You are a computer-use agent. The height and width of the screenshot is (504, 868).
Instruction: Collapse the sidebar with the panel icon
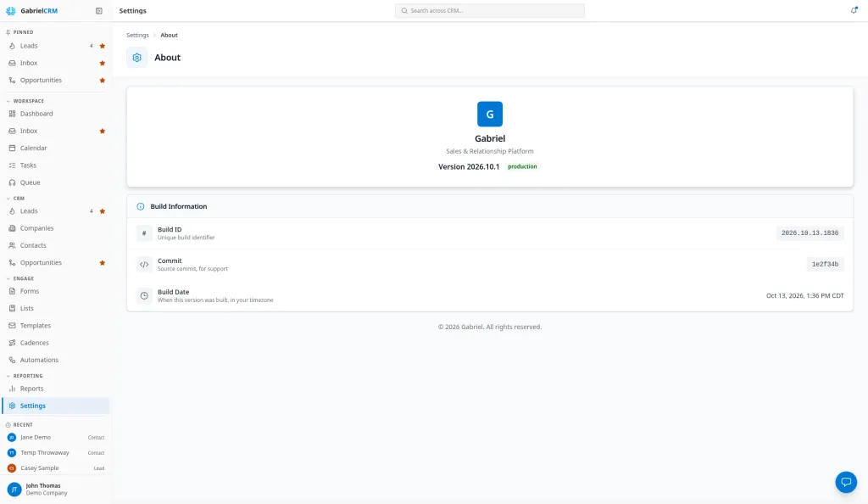[99, 10]
